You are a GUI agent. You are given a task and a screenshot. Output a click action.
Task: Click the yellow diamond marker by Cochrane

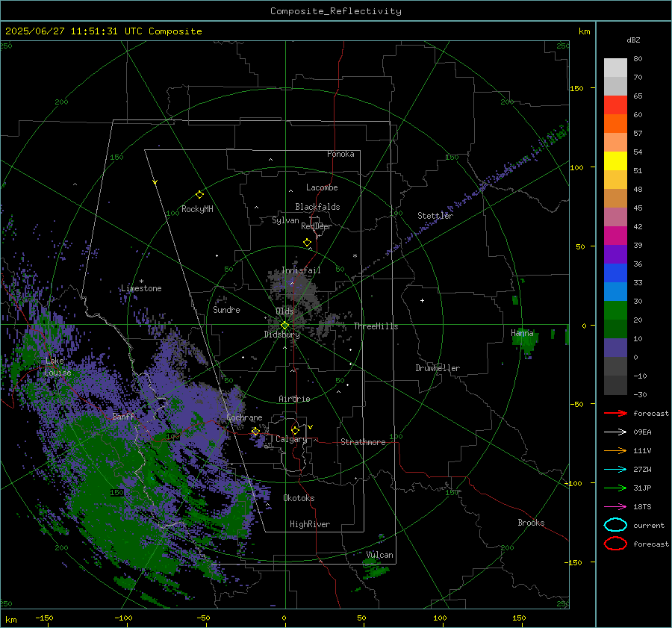[x=255, y=432]
